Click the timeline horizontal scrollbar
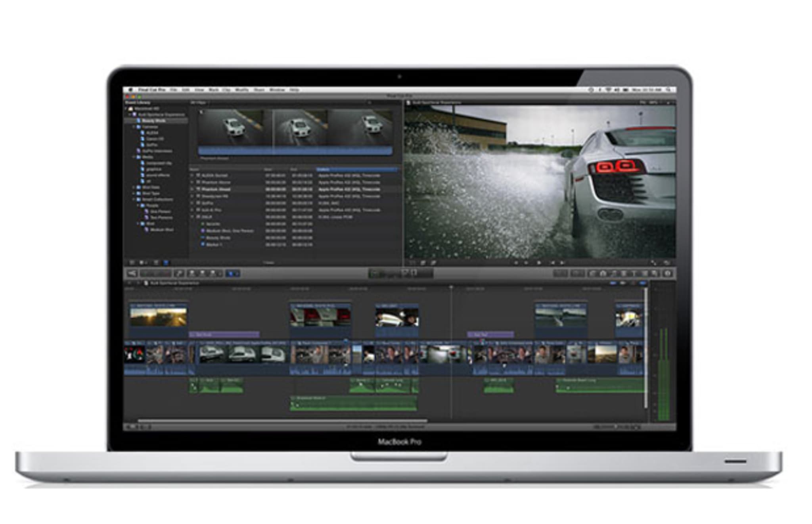The height and width of the screenshot is (524, 812). coord(282,420)
